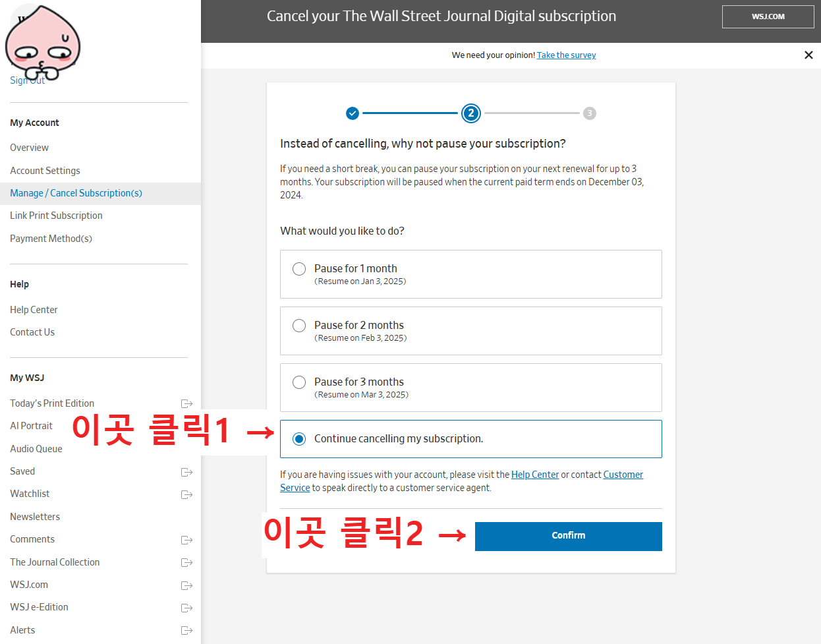Image resolution: width=821 pixels, height=644 pixels.
Task: Click external-link icon beside WSJ.com
Action: 186,585
